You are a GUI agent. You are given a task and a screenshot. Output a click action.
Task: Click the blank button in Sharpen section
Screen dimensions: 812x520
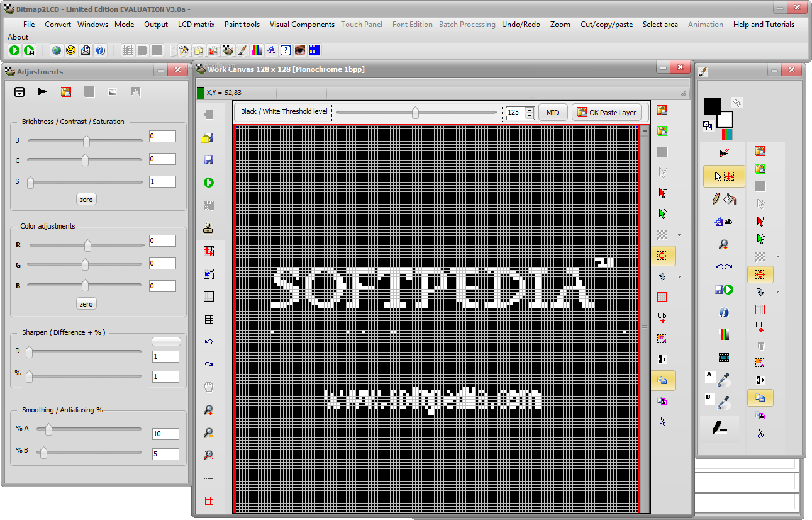pos(166,341)
